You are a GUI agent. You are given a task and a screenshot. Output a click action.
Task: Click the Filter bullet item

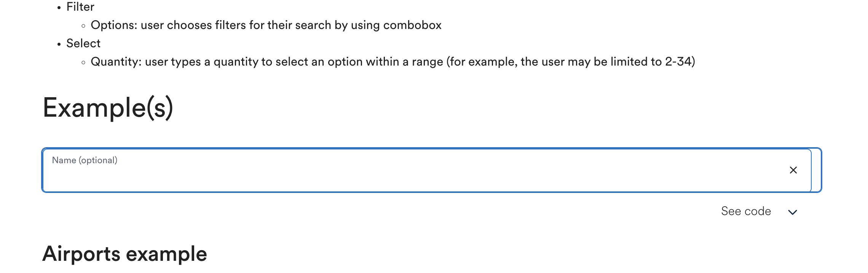[80, 6]
